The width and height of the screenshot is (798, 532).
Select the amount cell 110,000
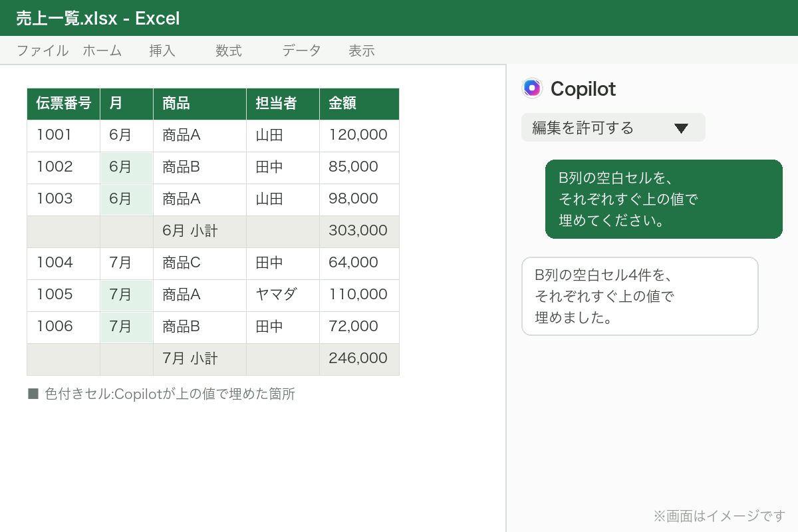pos(360,295)
